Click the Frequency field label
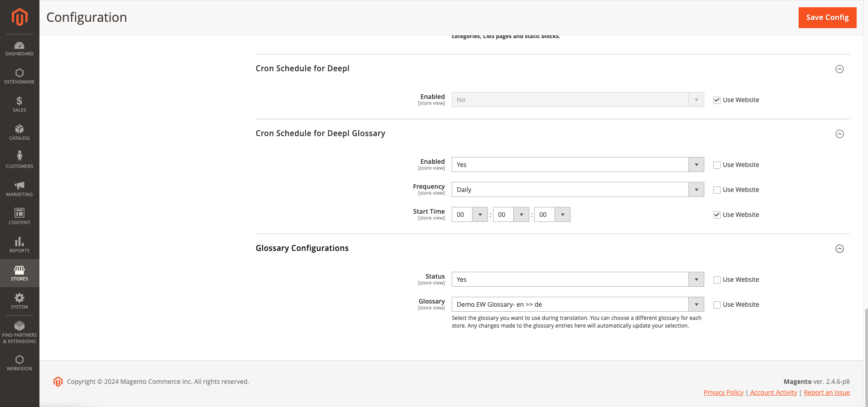This screenshot has height=407, width=868. click(429, 186)
